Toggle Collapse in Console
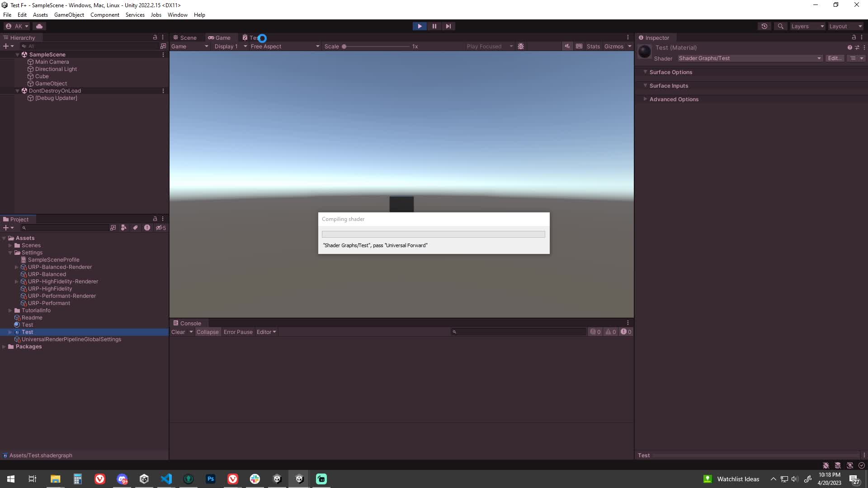The image size is (868, 488). click(x=207, y=332)
